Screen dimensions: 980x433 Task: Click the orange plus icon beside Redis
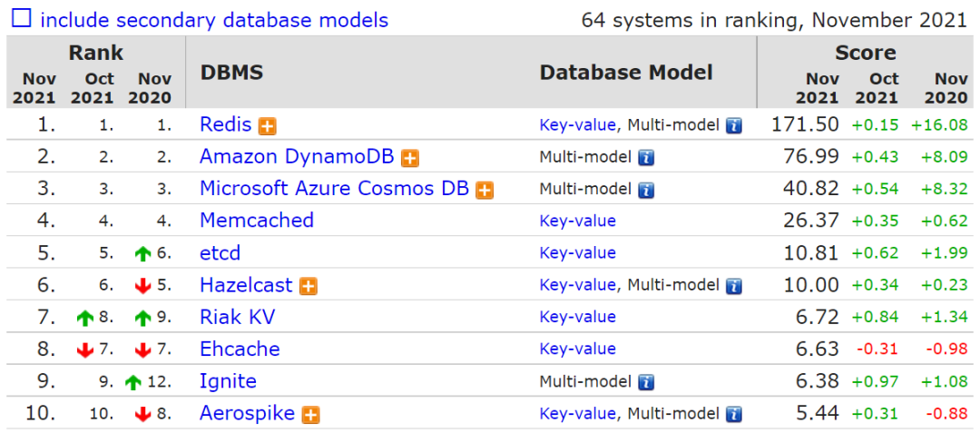[267, 126]
